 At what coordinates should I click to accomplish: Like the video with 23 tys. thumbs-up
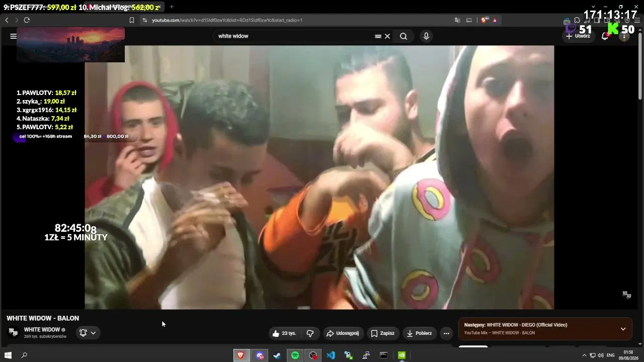285,333
